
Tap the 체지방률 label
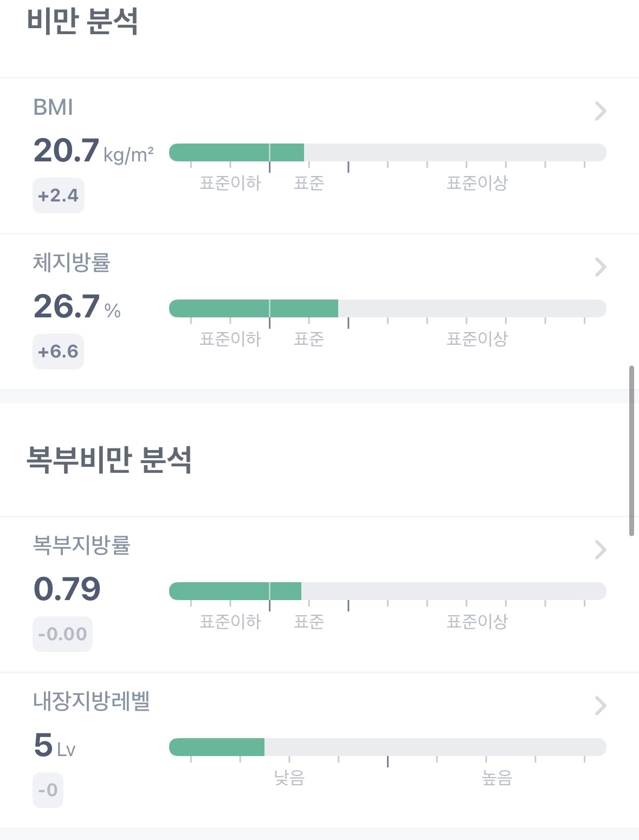pos(72,263)
